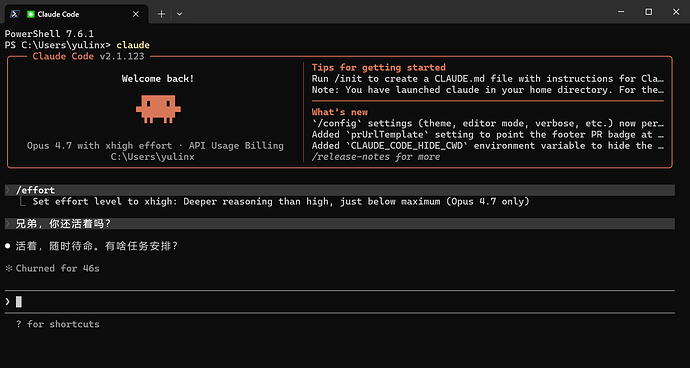Close the terminal window
The height and width of the screenshot is (368, 690).
[676, 12]
